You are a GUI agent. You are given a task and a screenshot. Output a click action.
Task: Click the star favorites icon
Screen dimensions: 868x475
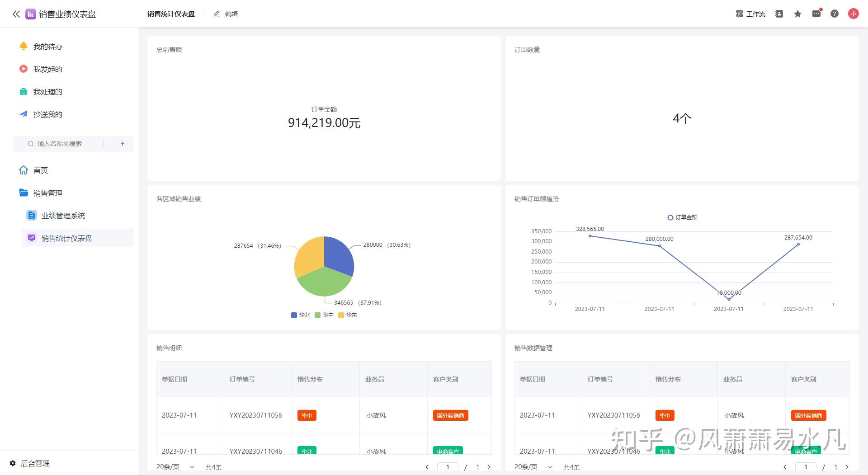[797, 14]
